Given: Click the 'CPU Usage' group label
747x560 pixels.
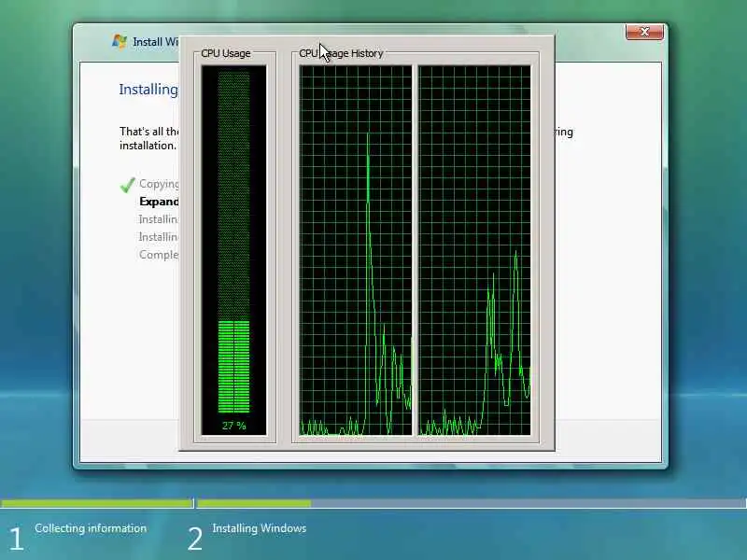Looking at the screenshot, I should click(225, 53).
